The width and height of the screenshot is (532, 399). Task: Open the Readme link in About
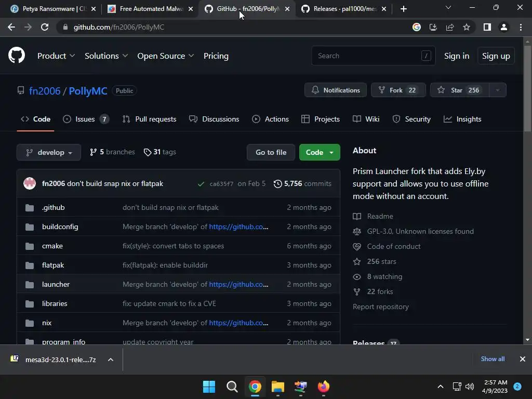click(380, 216)
